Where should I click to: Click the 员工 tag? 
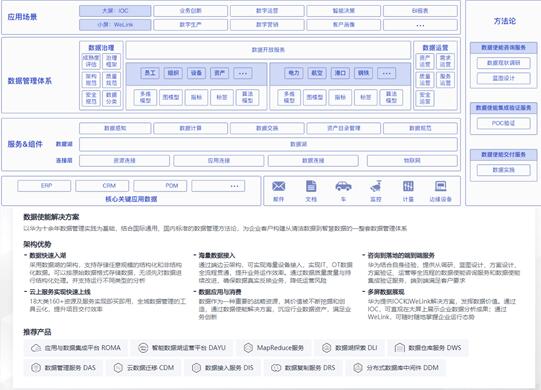150,73
